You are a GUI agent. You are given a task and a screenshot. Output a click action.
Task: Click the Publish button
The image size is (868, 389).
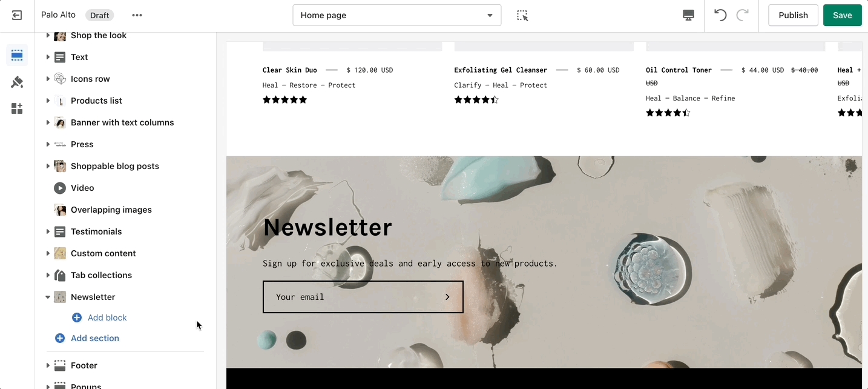[x=793, y=15]
